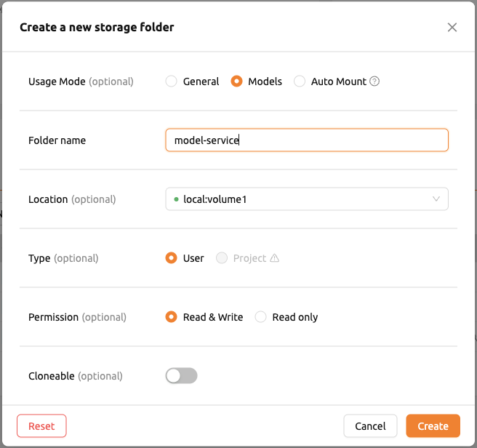The width and height of the screenshot is (477, 448).
Task: Click the Auto Mount label text
Action: pyautogui.click(x=339, y=81)
